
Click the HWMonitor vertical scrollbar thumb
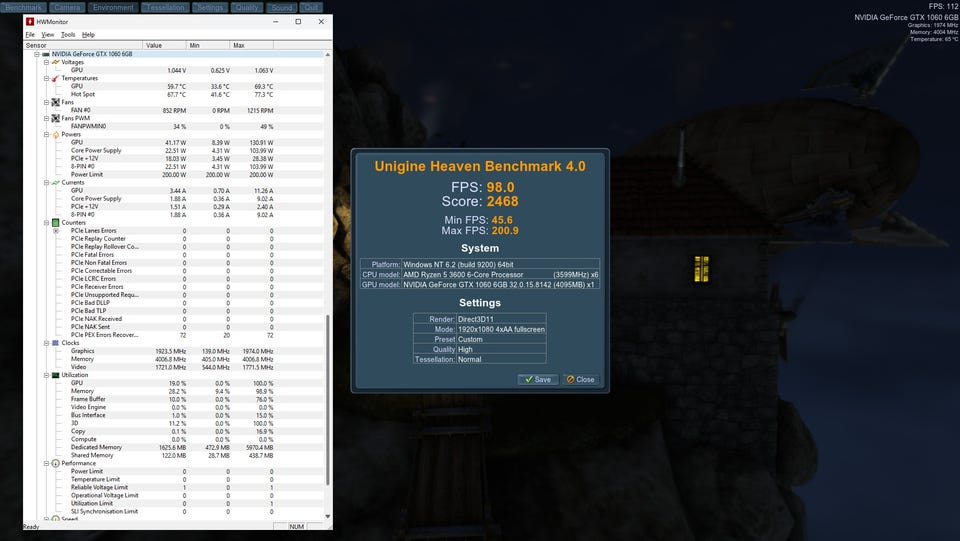coord(328,400)
